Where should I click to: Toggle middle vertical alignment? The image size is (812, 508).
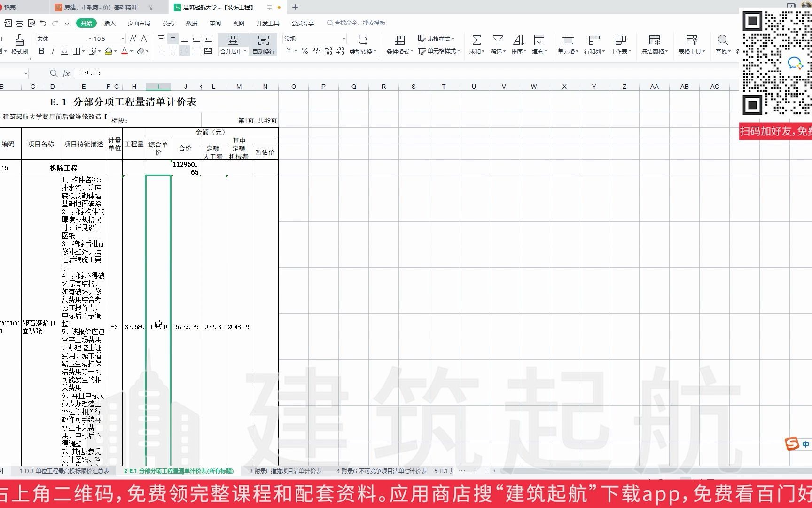(x=173, y=39)
